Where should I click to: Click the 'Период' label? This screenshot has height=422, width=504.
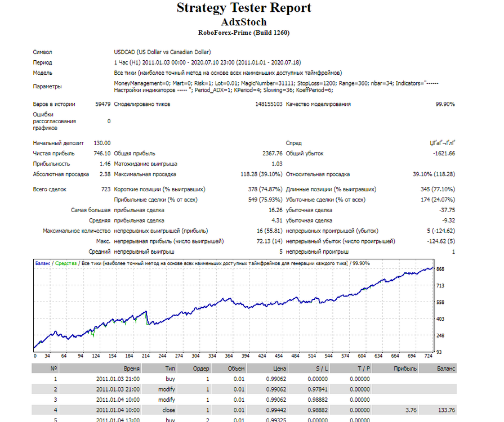coord(42,62)
